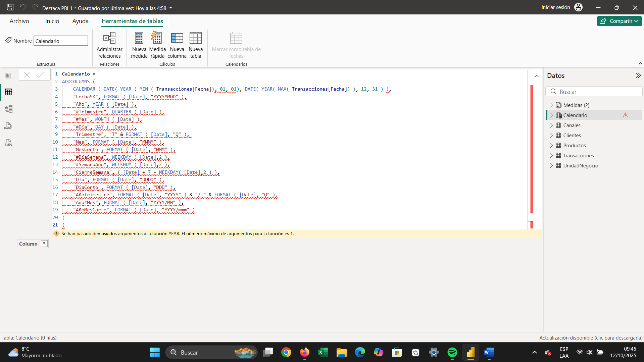Expand the Medidas (2) group
The height and width of the screenshot is (362, 644).
click(x=551, y=105)
